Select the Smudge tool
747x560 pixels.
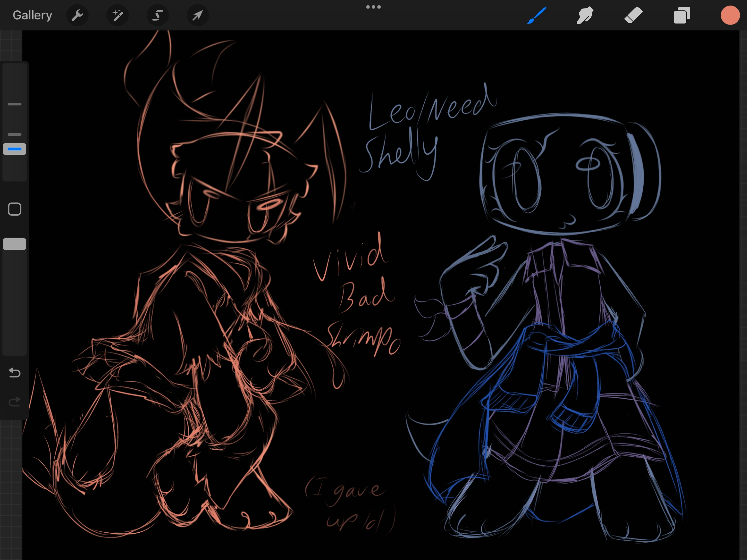click(x=585, y=15)
